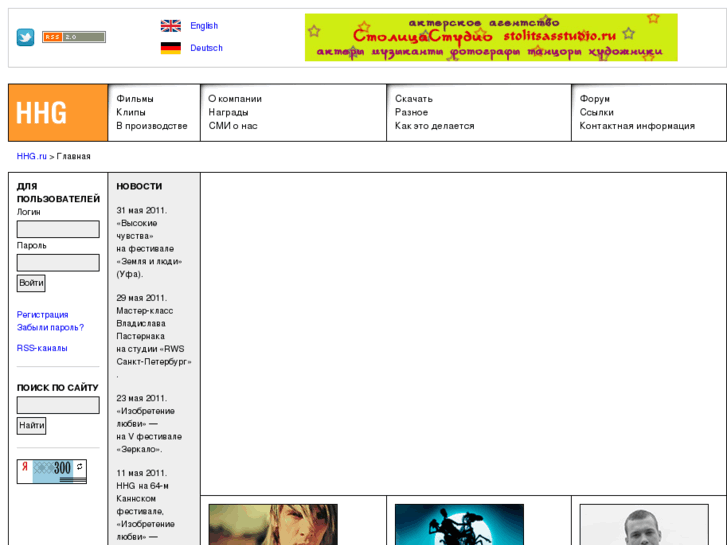The height and width of the screenshot is (545, 727).
Task: Open the 31 мая 2011 news item
Action: click(149, 242)
